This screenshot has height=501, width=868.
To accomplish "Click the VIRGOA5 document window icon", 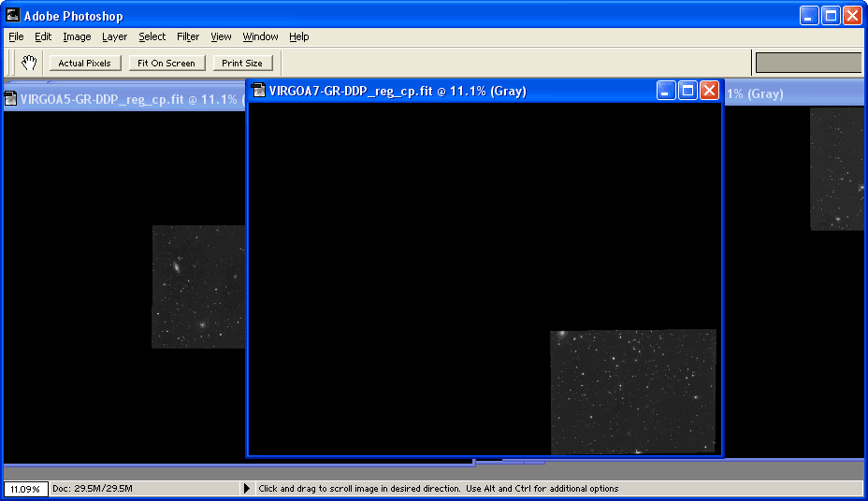I will coord(11,100).
